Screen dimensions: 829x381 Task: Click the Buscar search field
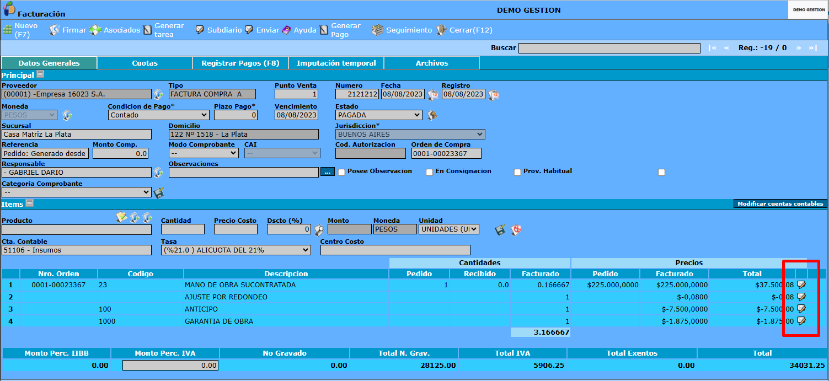point(610,48)
